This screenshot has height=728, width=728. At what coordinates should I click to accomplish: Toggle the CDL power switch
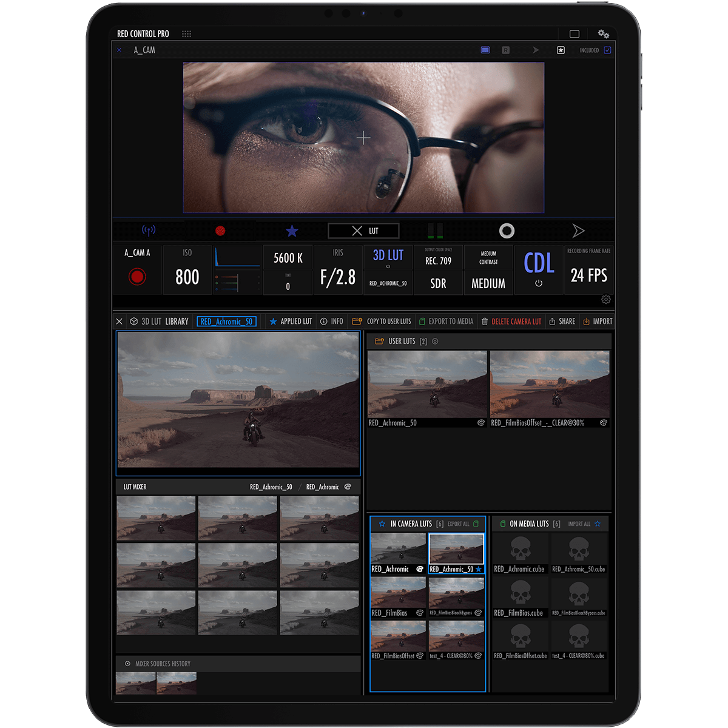[x=539, y=283]
